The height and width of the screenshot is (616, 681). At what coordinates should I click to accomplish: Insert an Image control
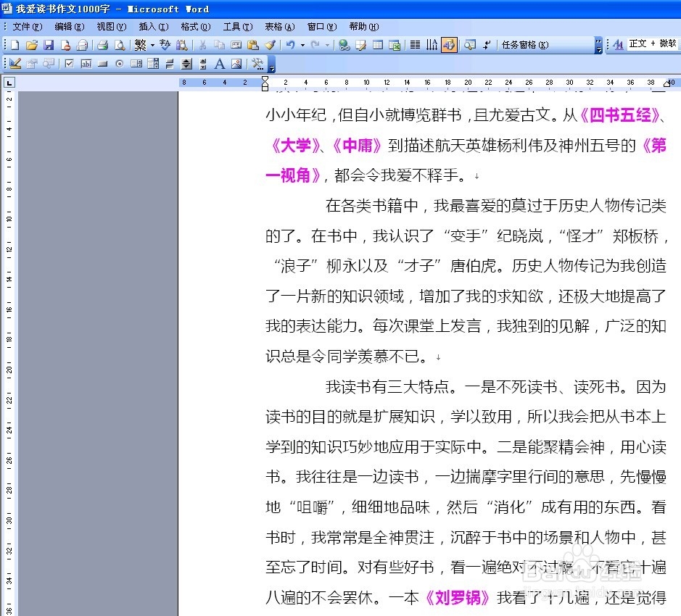(x=236, y=64)
